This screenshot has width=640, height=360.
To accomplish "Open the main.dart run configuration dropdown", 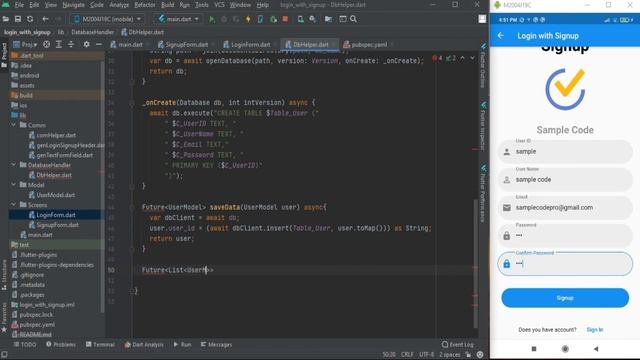I will coord(178,19).
